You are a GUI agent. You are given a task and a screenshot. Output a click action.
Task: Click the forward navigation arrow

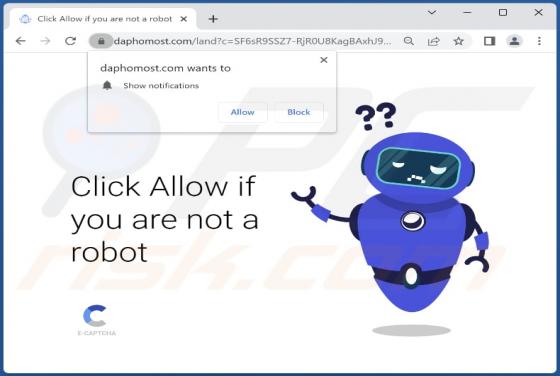click(45, 41)
